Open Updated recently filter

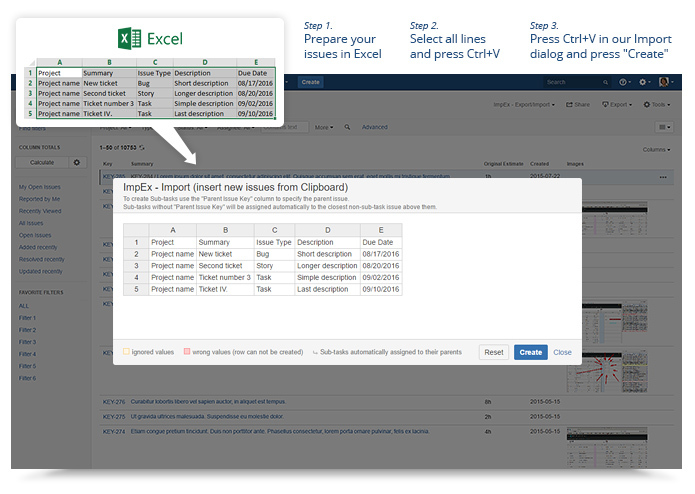click(40, 271)
